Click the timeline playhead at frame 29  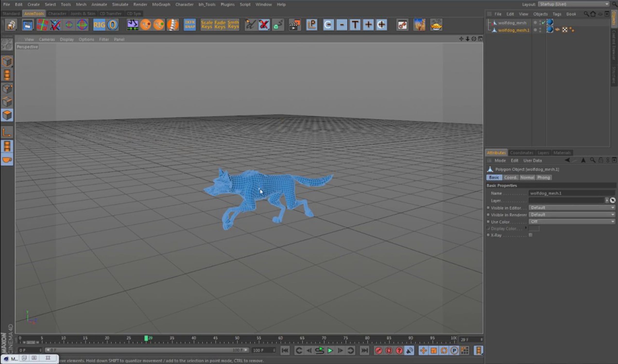[x=146, y=338]
